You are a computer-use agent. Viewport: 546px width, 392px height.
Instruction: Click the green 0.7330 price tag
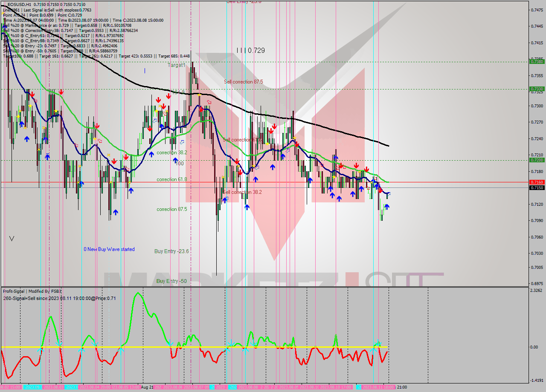pyautogui.click(x=537, y=89)
